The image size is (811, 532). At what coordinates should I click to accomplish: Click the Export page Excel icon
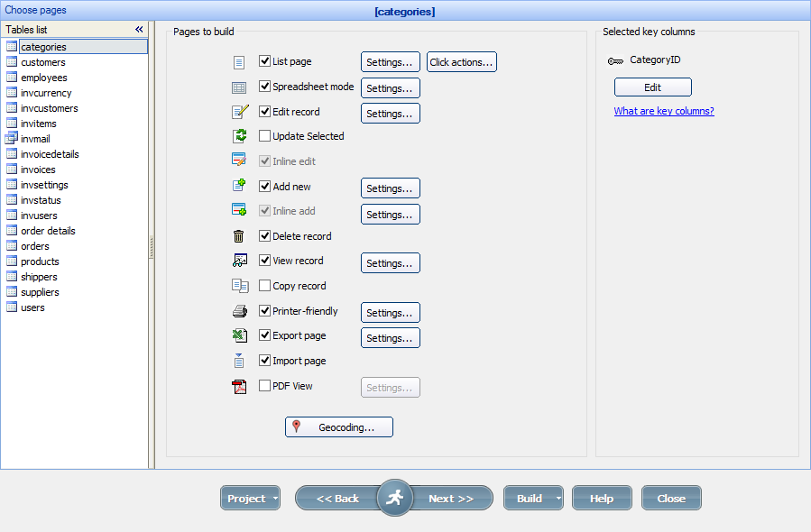239,335
